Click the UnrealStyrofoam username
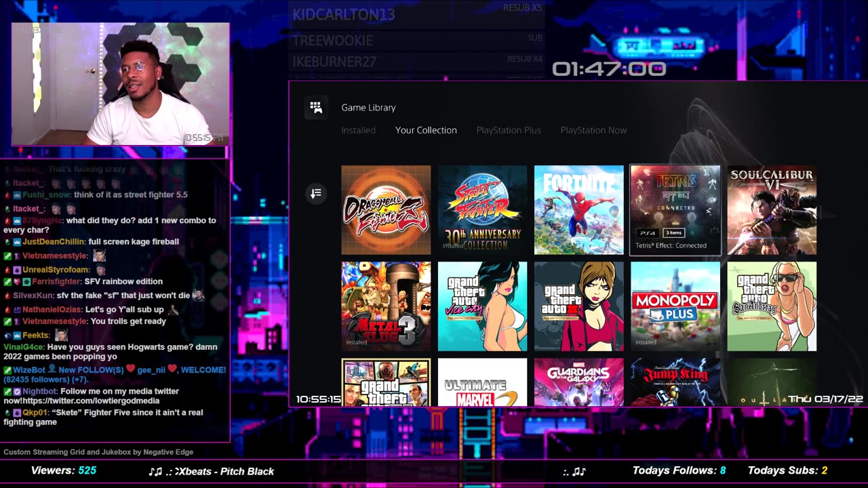The width and height of the screenshot is (868, 488). coord(57,270)
